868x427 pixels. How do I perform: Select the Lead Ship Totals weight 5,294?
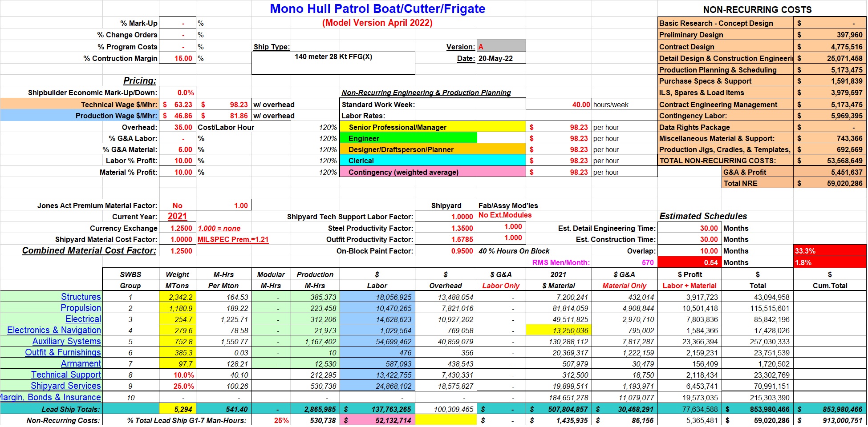coord(178,409)
